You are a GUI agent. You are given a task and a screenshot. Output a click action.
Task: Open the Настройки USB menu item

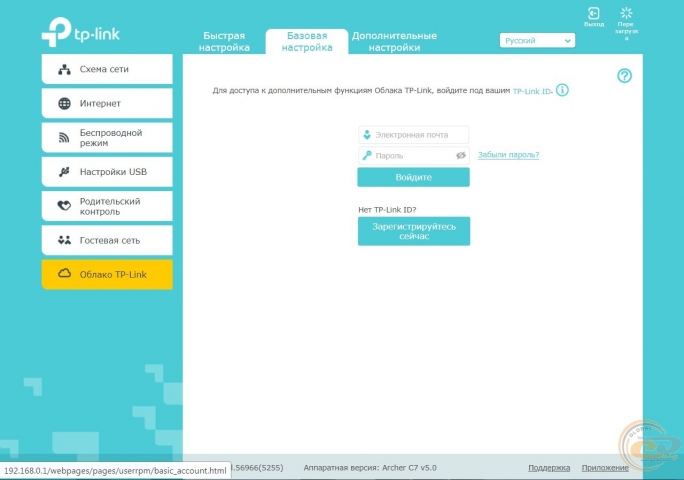(107, 172)
